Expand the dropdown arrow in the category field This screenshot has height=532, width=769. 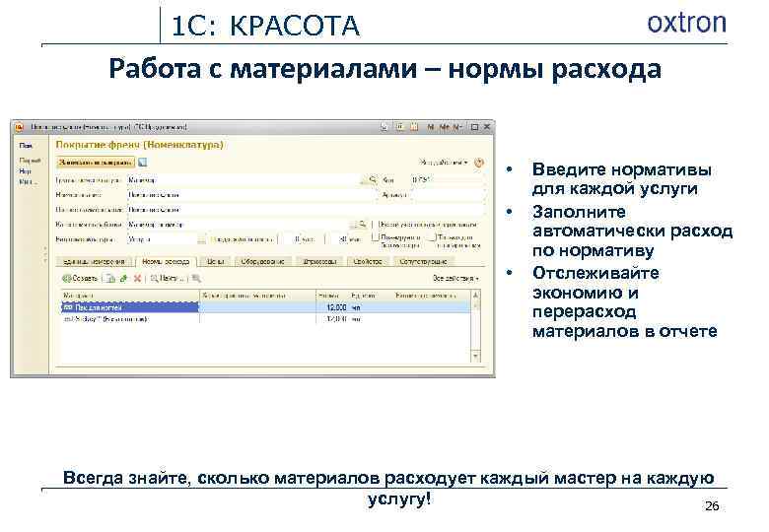(x=353, y=225)
